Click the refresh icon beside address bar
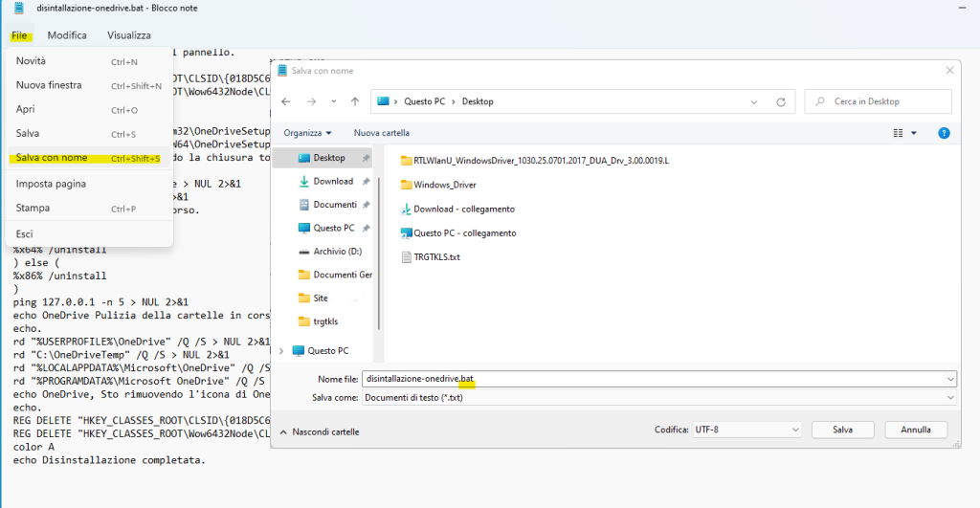 tap(782, 101)
